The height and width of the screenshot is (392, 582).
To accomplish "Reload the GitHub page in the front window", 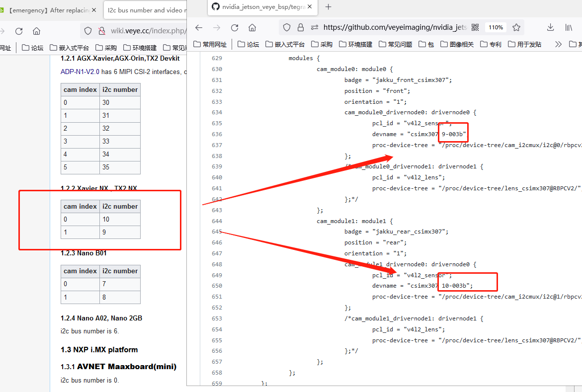I will 234,28.
